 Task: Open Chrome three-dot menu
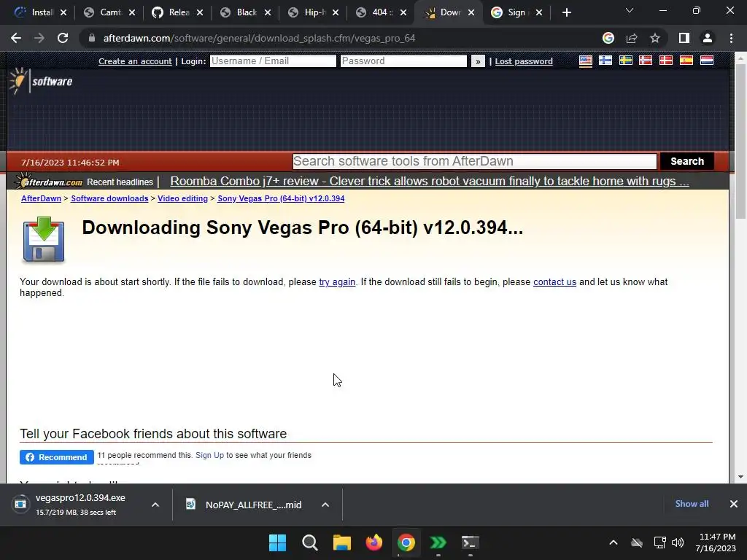tap(731, 38)
